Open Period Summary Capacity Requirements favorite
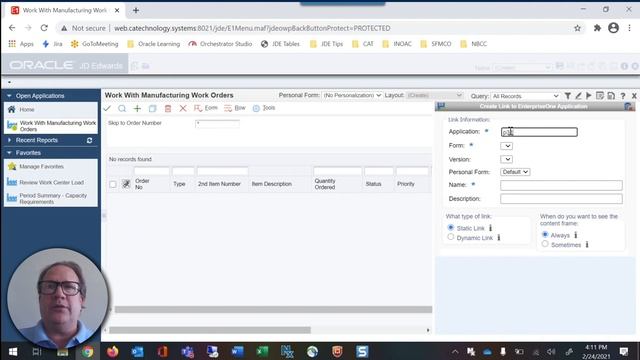 (x=53, y=198)
